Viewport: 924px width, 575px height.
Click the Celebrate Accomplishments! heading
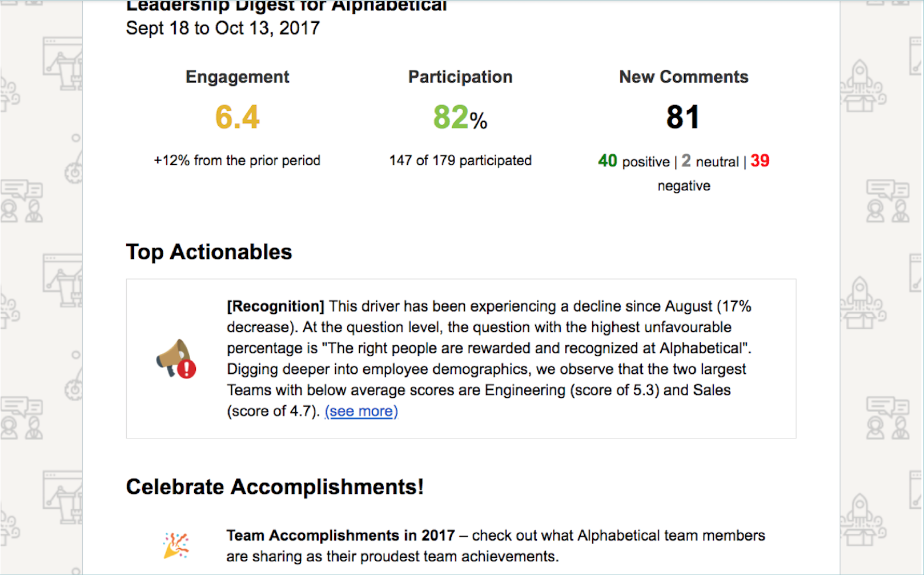point(275,487)
